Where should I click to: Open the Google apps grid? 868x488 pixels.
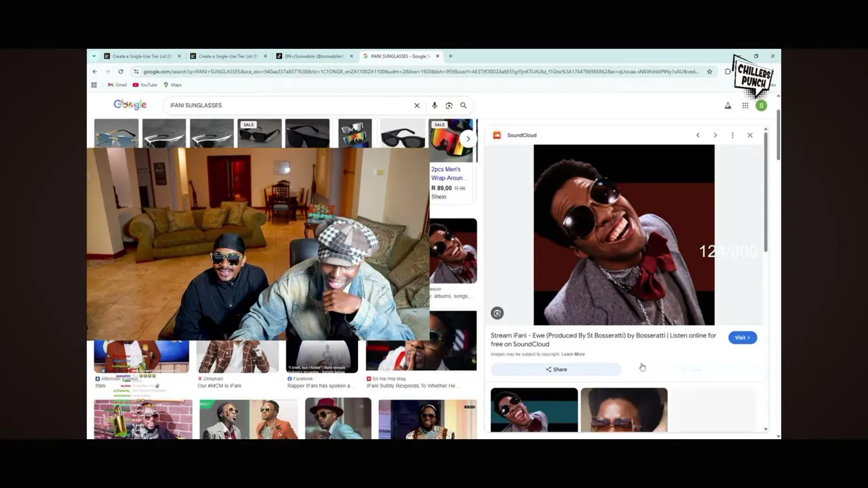[x=745, y=106]
